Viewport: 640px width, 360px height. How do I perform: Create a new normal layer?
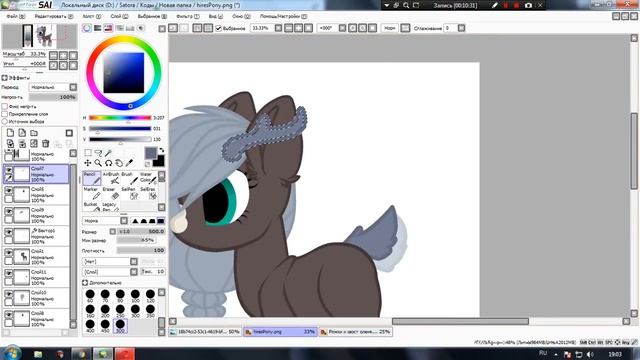pos(10,133)
